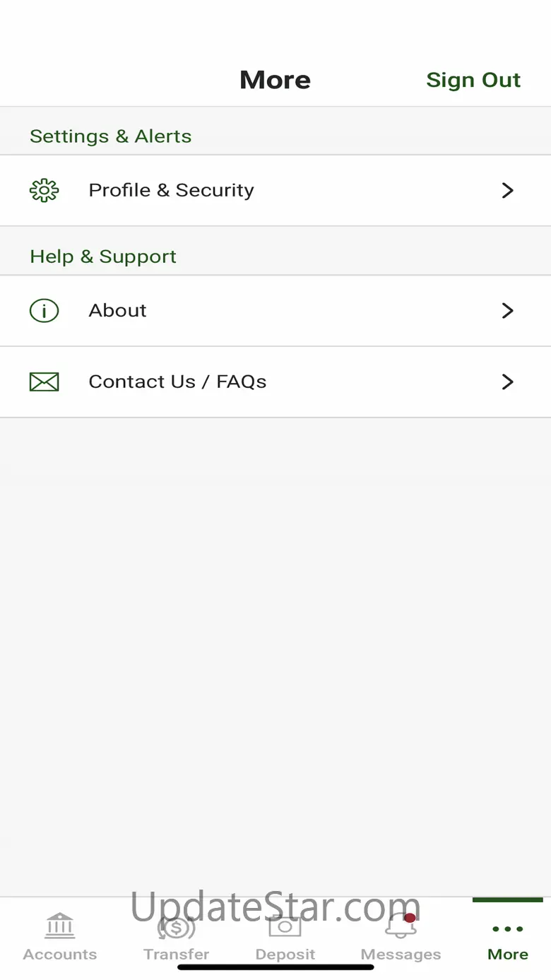
Task: Tap the envelope icon for Contact Us
Action: pyautogui.click(x=44, y=382)
